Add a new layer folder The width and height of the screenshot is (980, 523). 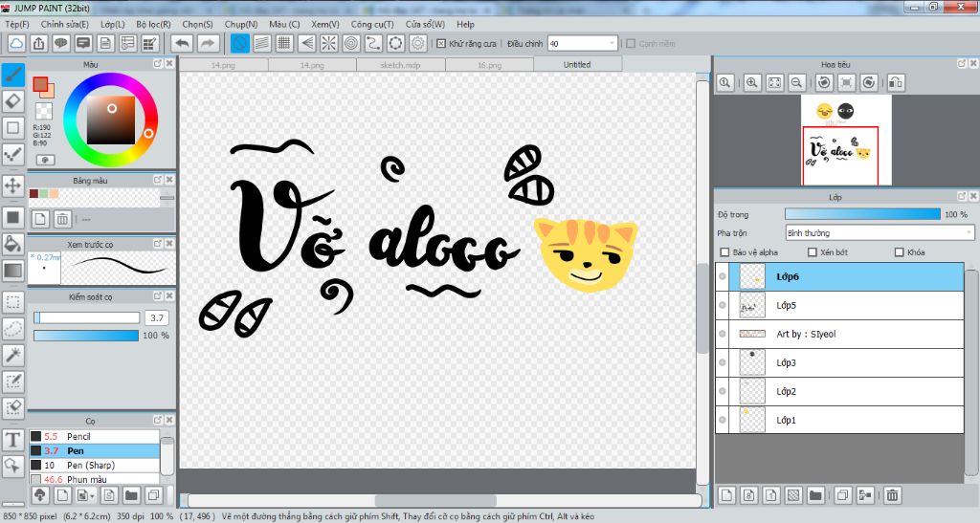point(815,495)
